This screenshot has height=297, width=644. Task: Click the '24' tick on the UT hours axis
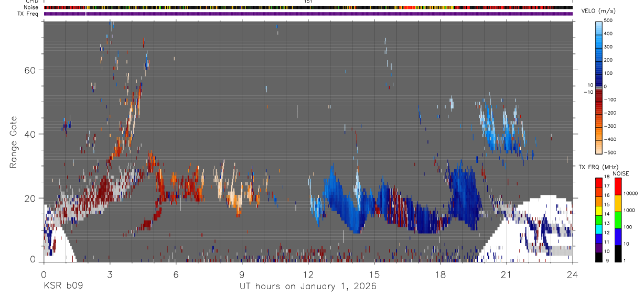pyautogui.click(x=572, y=274)
